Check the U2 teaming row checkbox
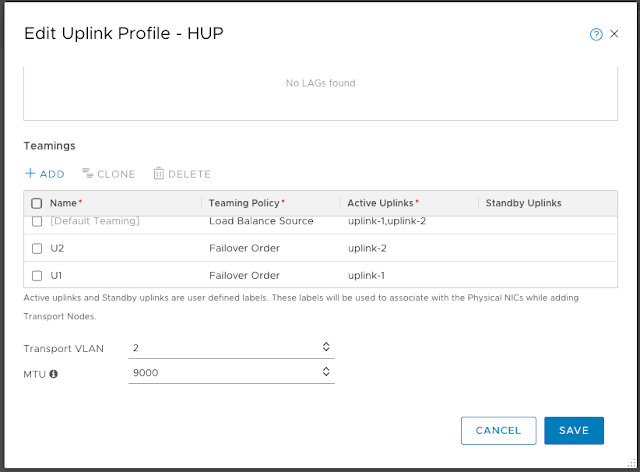The image size is (640, 472). click(x=37, y=248)
